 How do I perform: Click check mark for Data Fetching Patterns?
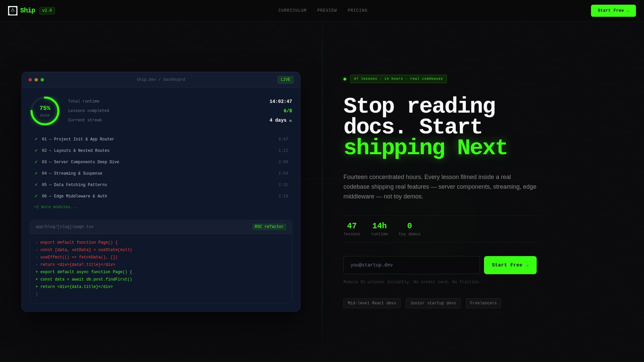tap(36, 185)
